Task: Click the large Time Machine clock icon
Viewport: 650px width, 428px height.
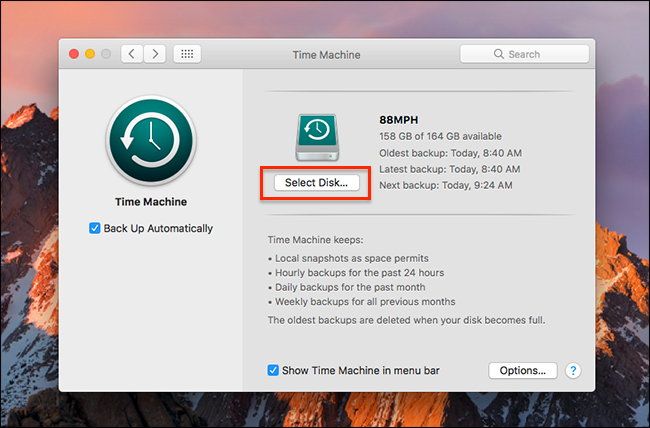Action: click(151, 140)
